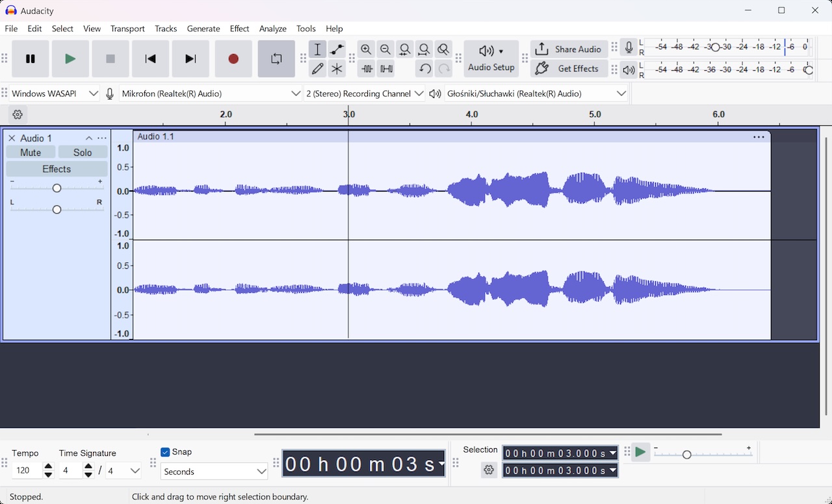Activate the Multi-tool
The image size is (832, 504).
pyautogui.click(x=337, y=68)
